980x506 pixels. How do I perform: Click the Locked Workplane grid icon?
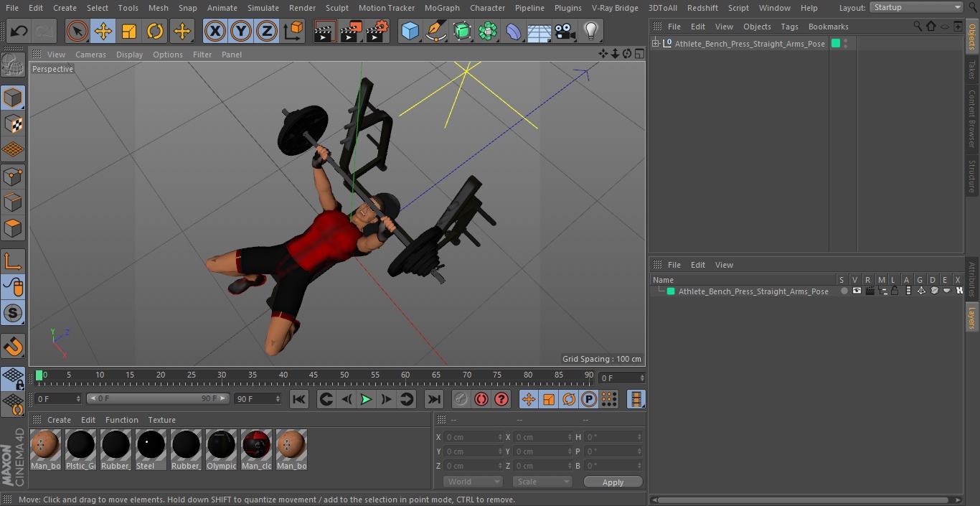click(13, 378)
